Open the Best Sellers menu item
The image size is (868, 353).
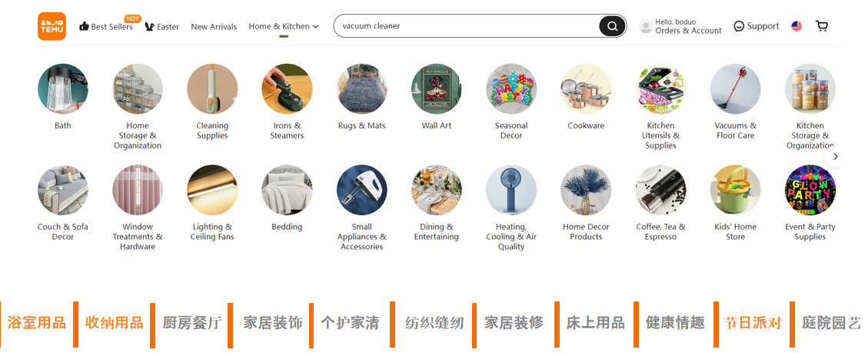(106, 26)
